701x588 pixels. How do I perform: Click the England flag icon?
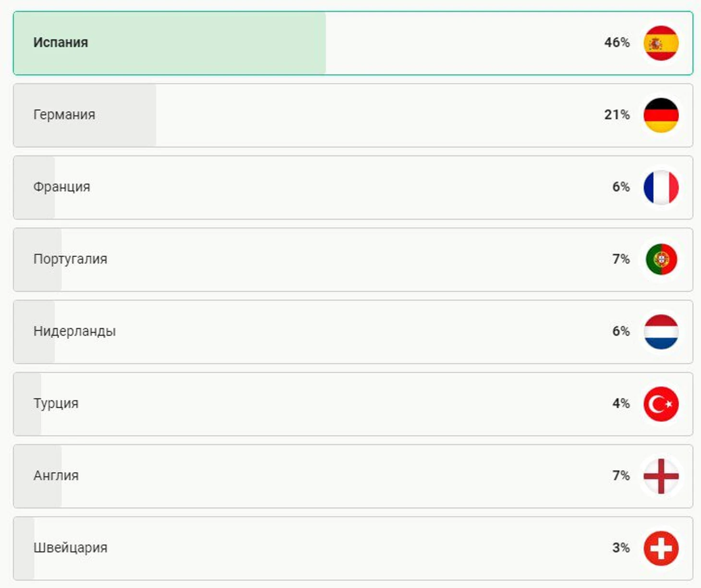click(x=661, y=476)
